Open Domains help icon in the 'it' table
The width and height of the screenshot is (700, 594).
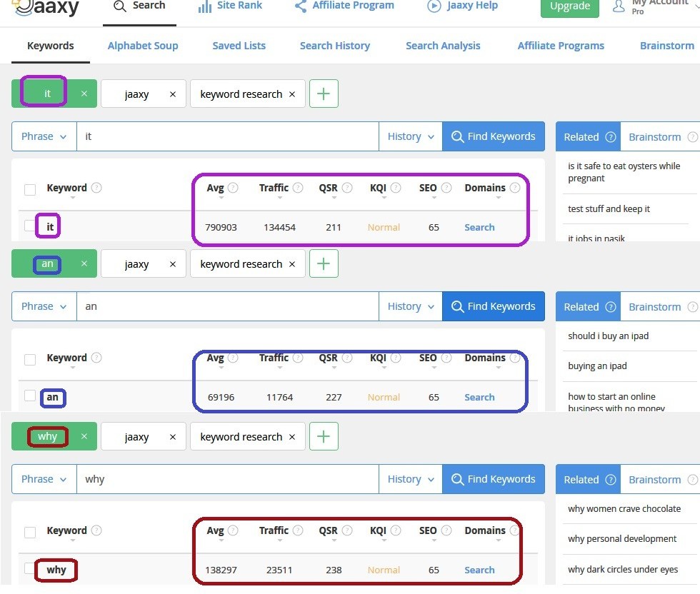pos(515,188)
